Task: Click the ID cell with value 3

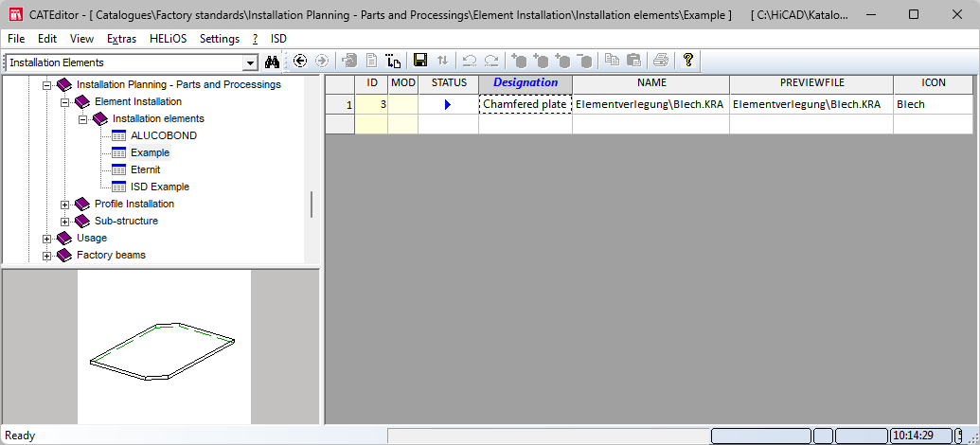Action: 372,105
